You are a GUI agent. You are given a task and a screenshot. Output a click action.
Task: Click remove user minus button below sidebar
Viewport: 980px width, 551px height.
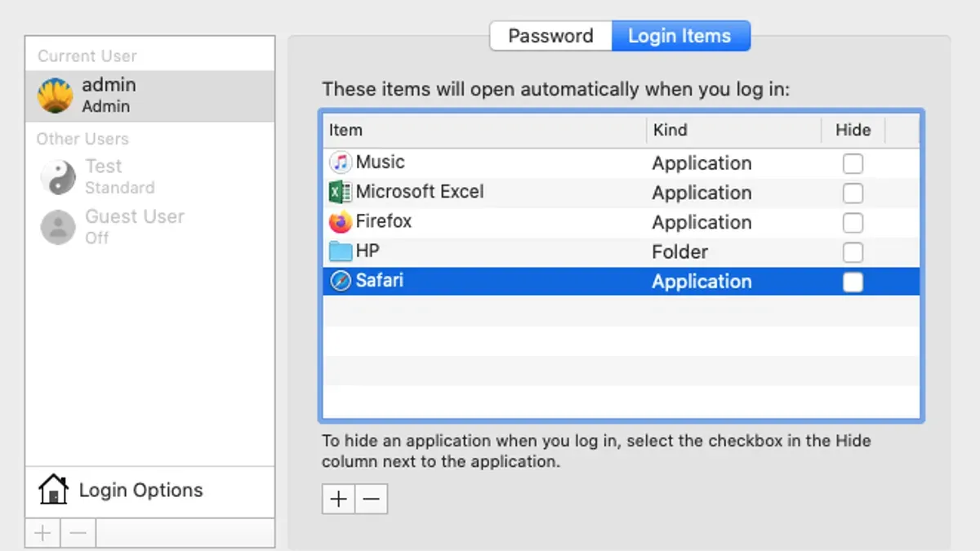[x=78, y=534]
